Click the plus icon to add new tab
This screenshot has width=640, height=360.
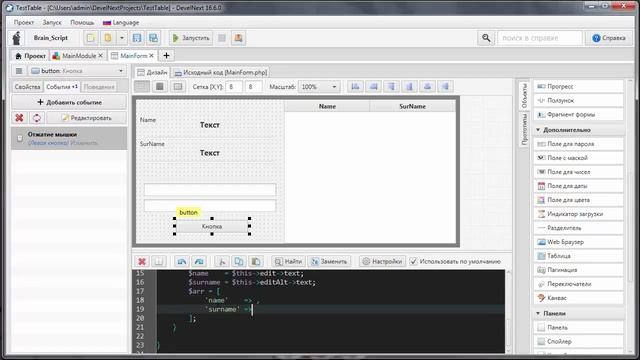pyautogui.click(x=166, y=56)
